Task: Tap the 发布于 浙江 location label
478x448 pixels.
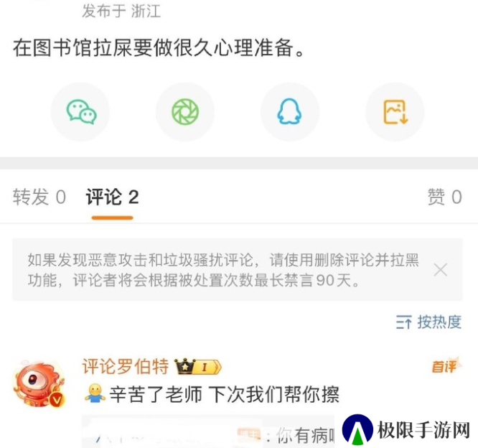Action: [121, 11]
